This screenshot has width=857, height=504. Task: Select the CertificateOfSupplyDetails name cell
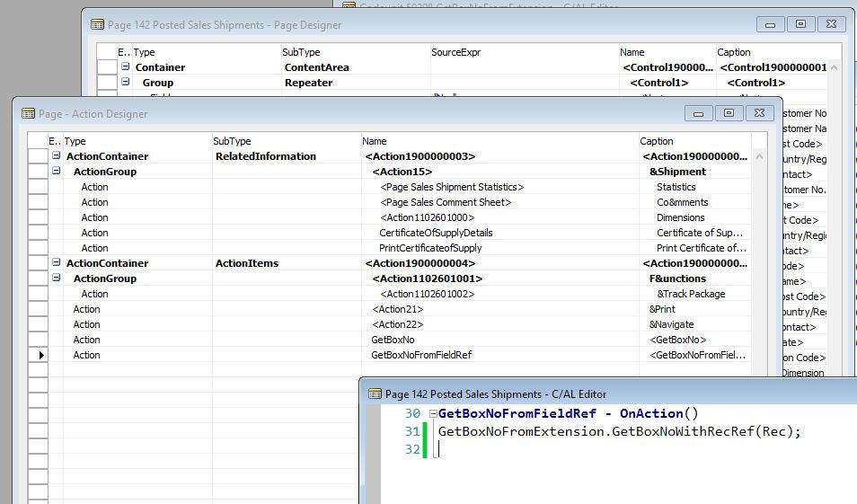pos(436,233)
